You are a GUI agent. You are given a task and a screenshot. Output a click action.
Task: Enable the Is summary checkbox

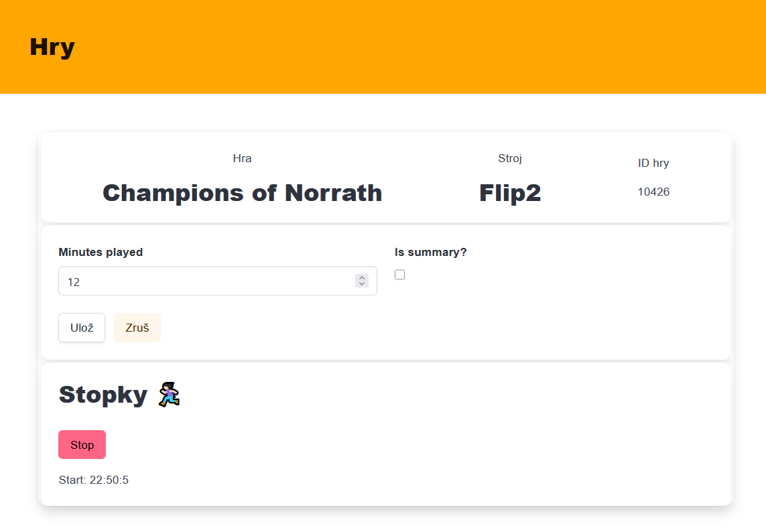click(x=400, y=275)
